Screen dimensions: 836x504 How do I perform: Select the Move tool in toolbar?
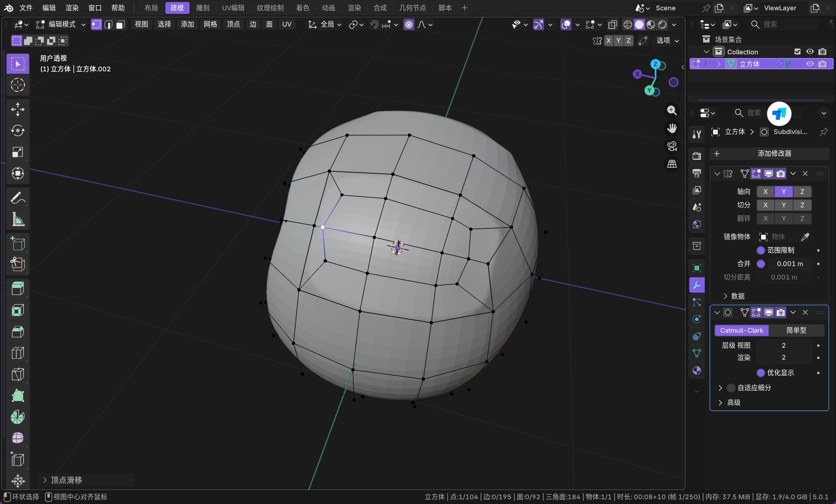[17, 109]
